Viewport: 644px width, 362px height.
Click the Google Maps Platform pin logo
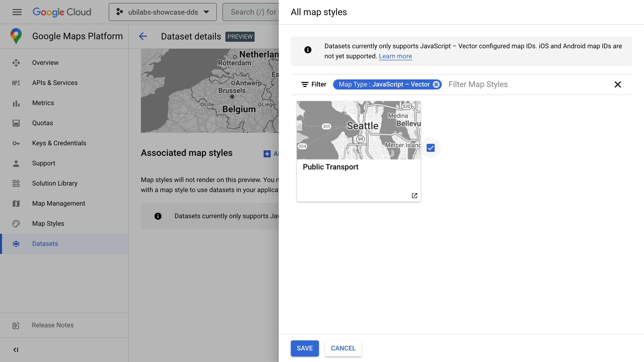pyautogui.click(x=16, y=36)
